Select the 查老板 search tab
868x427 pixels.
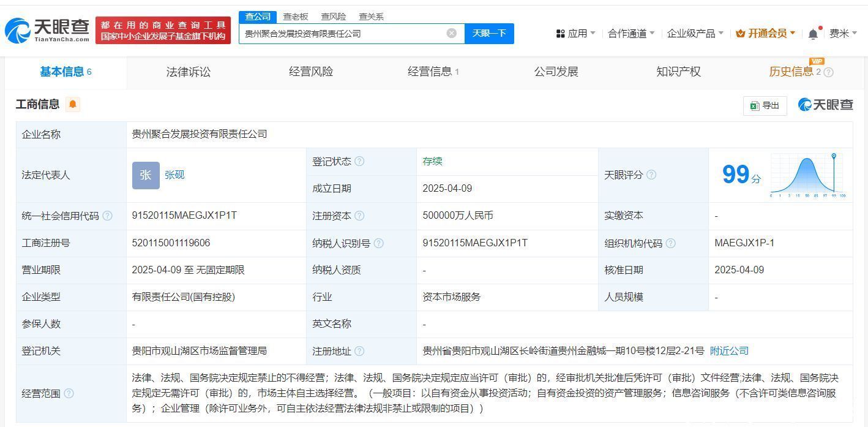[296, 17]
